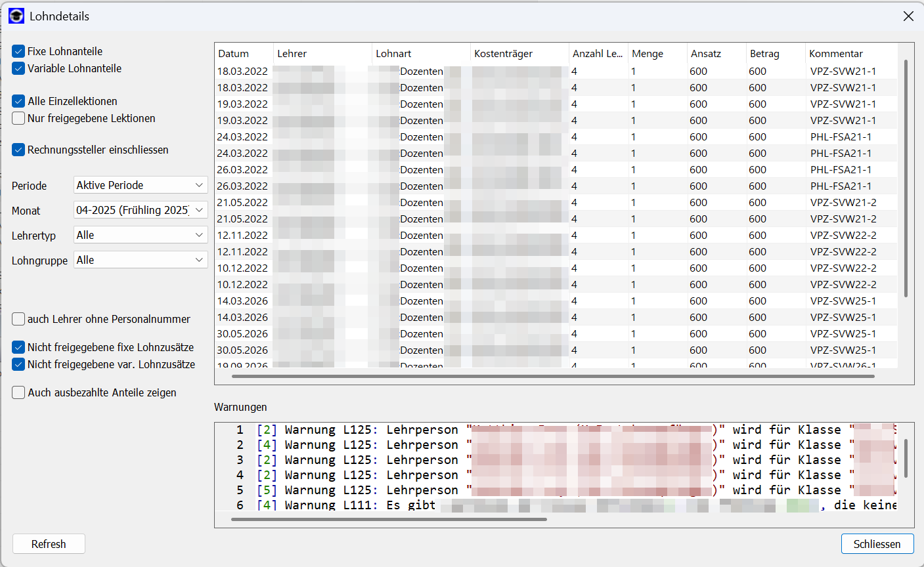The height and width of the screenshot is (567, 924).
Task: Select first row dated 30.05.2026
Action: pos(556,333)
